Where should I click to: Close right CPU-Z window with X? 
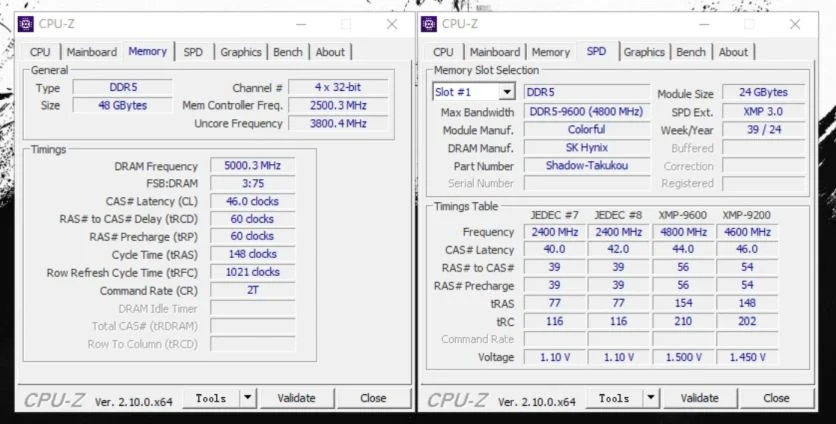(795, 24)
